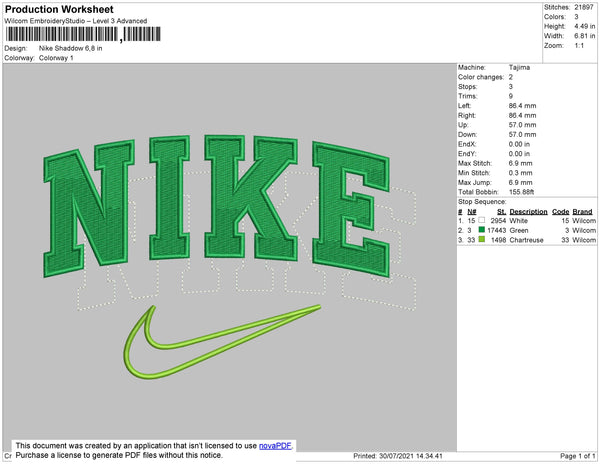Click the height value '4.49 in'
The width and height of the screenshot is (600, 464).
click(x=584, y=26)
